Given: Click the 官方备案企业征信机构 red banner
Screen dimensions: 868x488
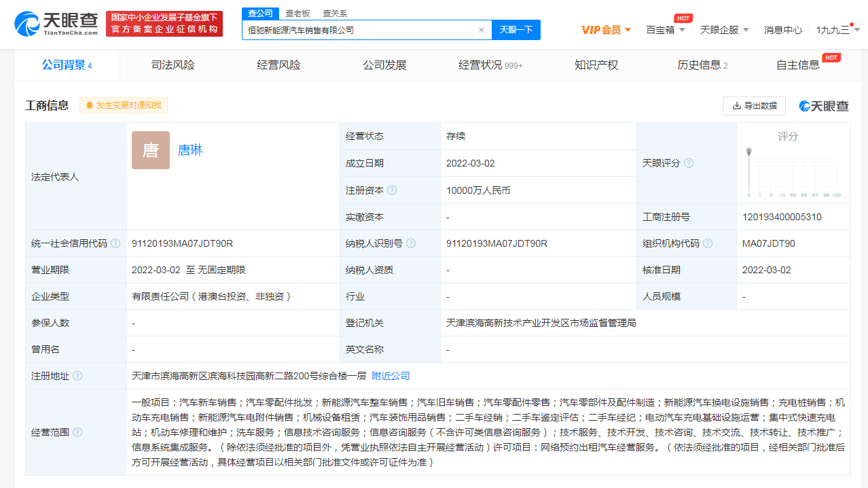Looking at the screenshot, I should [164, 24].
